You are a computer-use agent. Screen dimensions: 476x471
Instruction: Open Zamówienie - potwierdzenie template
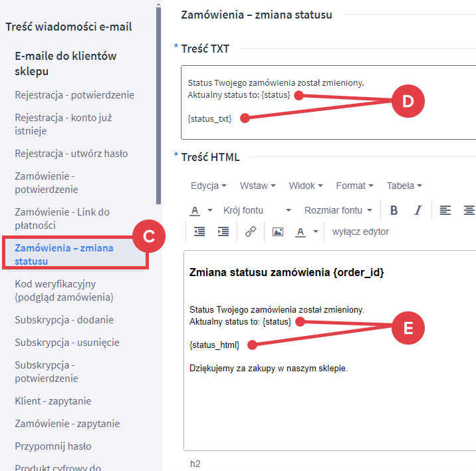[x=47, y=183]
